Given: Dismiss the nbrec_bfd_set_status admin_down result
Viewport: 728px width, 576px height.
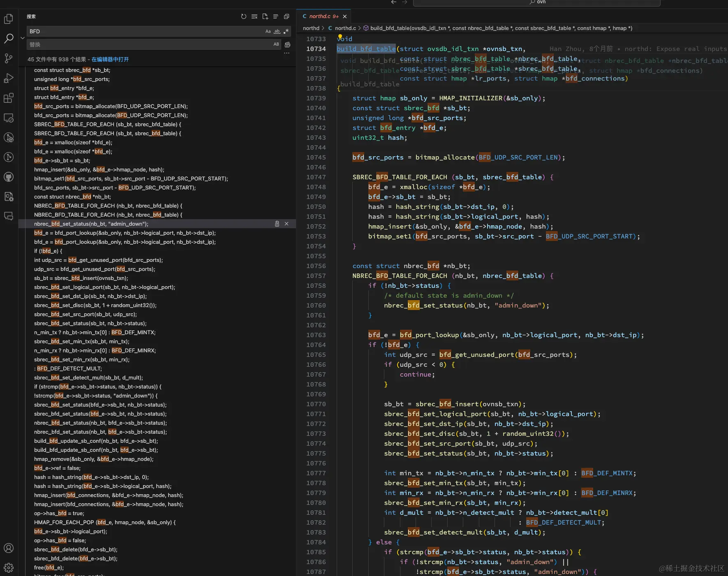Looking at the screenshot, I should point(287,224).
